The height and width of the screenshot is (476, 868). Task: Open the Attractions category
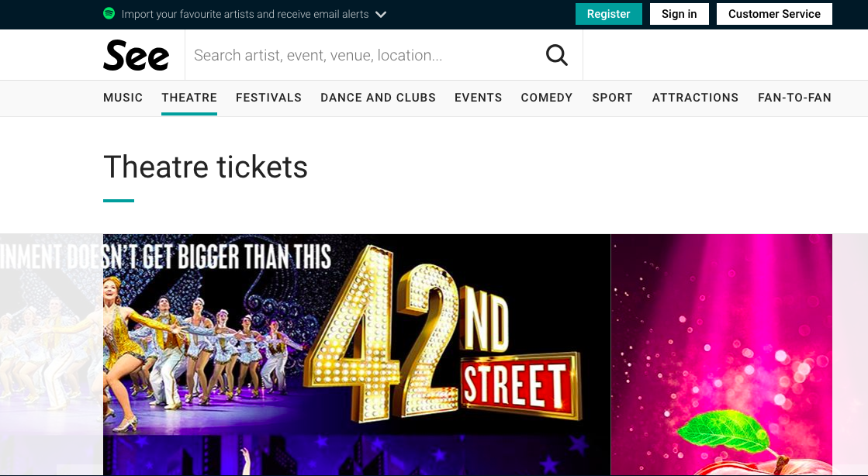click(695, 98)
